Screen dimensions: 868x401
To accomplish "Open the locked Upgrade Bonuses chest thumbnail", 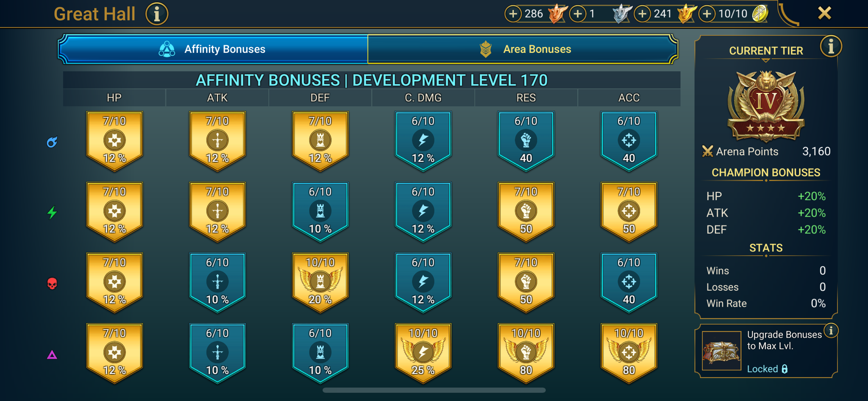I will (721, 351).
